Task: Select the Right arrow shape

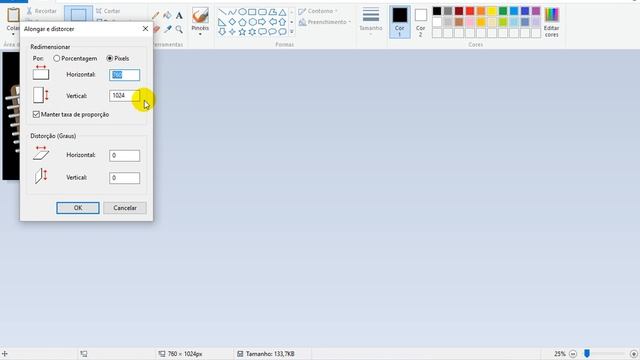Action: [x=262, y=22]
